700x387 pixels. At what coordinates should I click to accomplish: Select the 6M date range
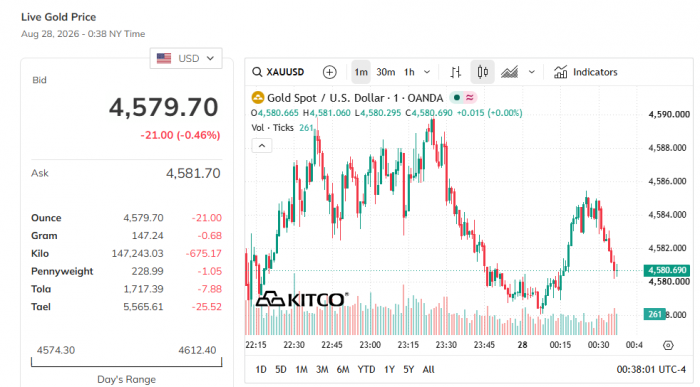[343, 370]
